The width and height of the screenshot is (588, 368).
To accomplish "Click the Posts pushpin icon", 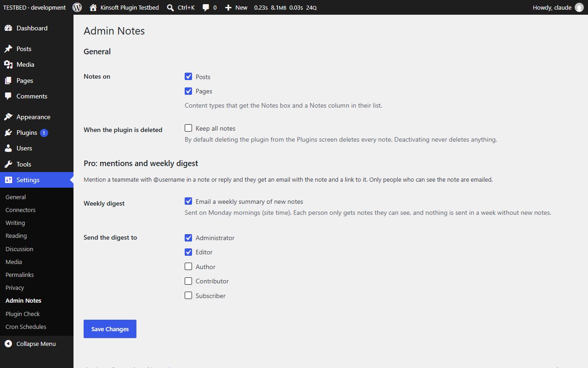I will [x=8, y=49].
